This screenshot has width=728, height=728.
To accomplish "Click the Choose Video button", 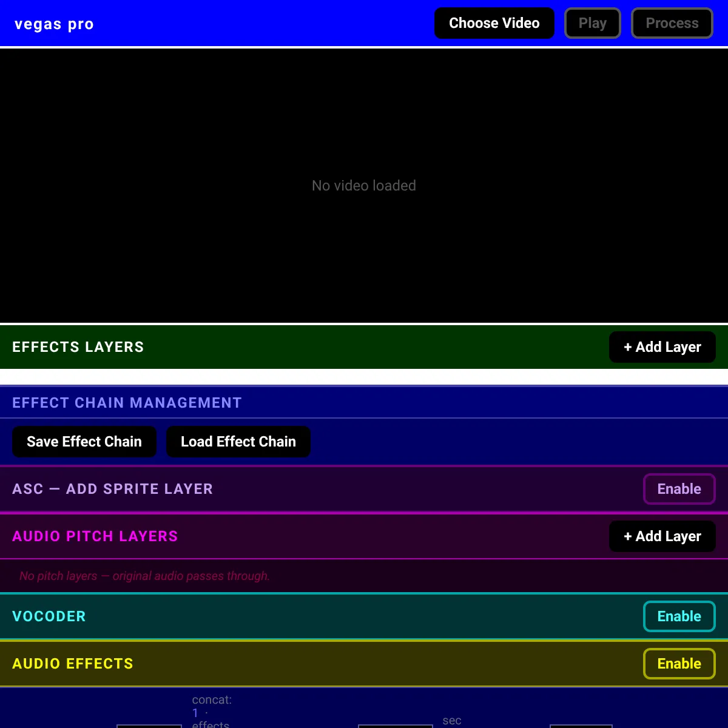I will 494,23.
